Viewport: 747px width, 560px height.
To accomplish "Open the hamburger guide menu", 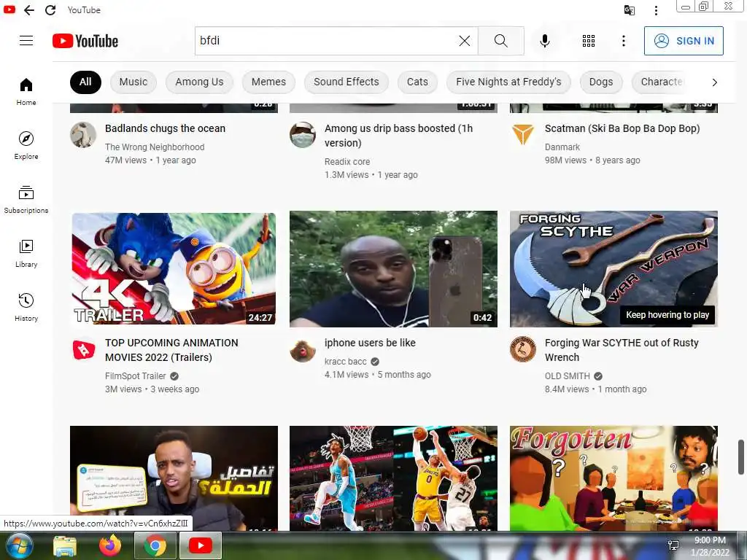I will coord(26,41).
